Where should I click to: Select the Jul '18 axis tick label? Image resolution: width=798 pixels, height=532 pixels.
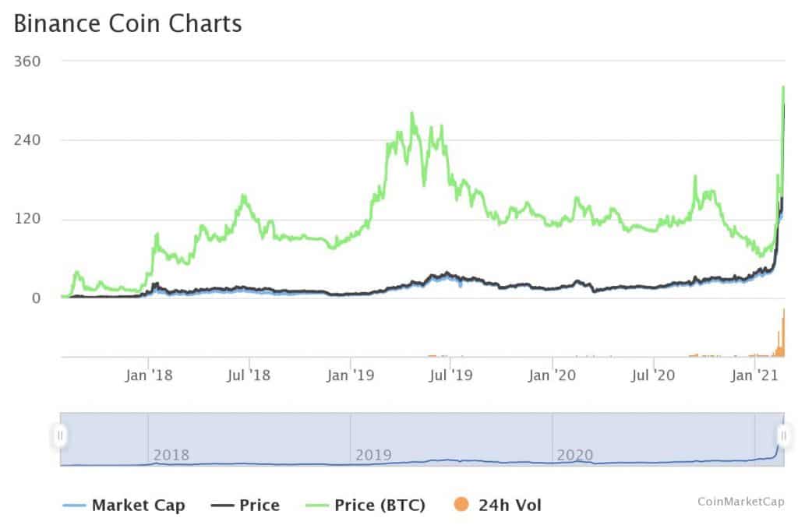249,376
